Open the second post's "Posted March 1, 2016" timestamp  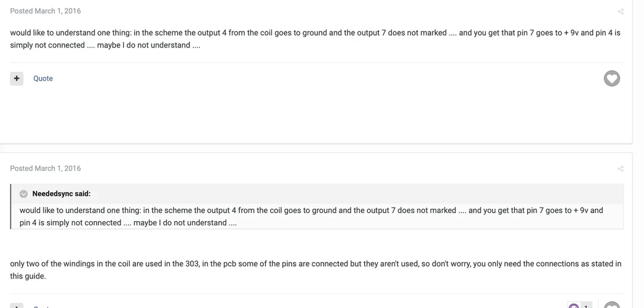[x=45, y=168]
